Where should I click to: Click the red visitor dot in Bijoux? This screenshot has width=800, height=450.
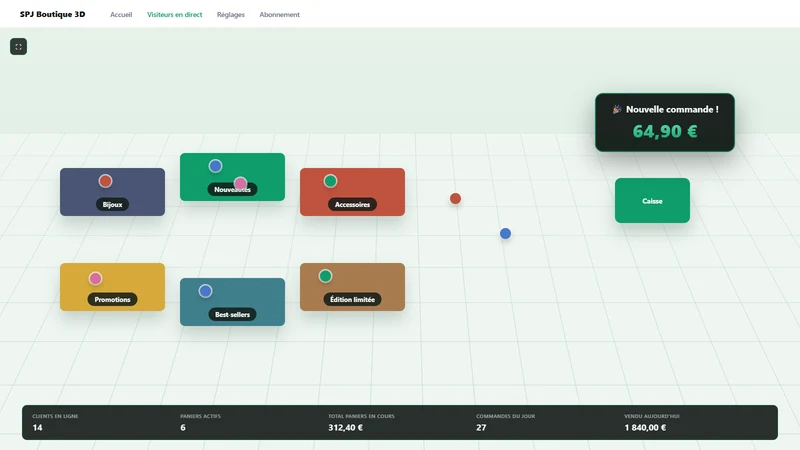pyautogui.click(x=106, y=181)
